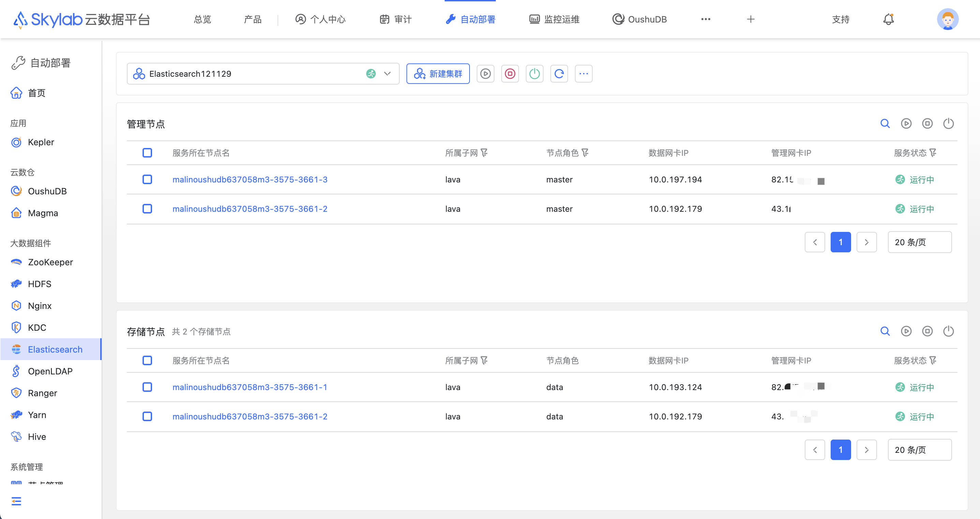Select page 1 in 存储节点 pagination
The height and width of the screenshot is (519, 980).
click(841, 450)
